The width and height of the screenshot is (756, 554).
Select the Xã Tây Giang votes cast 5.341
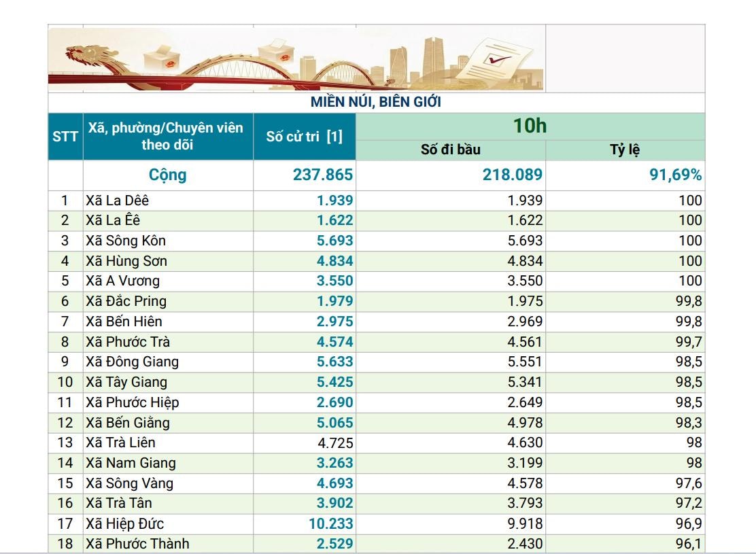point(525,382)
